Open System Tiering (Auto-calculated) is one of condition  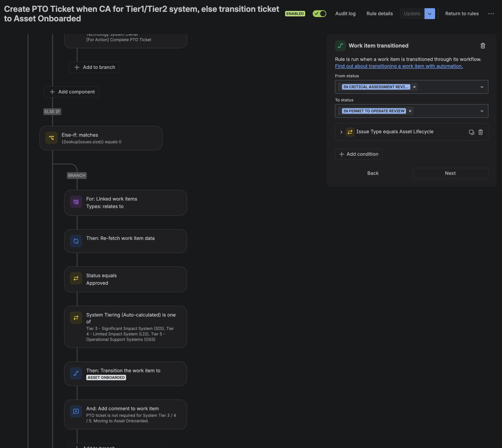click(125, 327)
